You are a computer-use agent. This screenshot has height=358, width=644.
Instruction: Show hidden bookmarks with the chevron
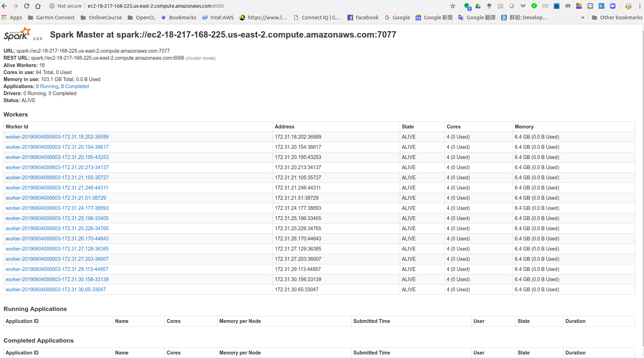[583, 18]
